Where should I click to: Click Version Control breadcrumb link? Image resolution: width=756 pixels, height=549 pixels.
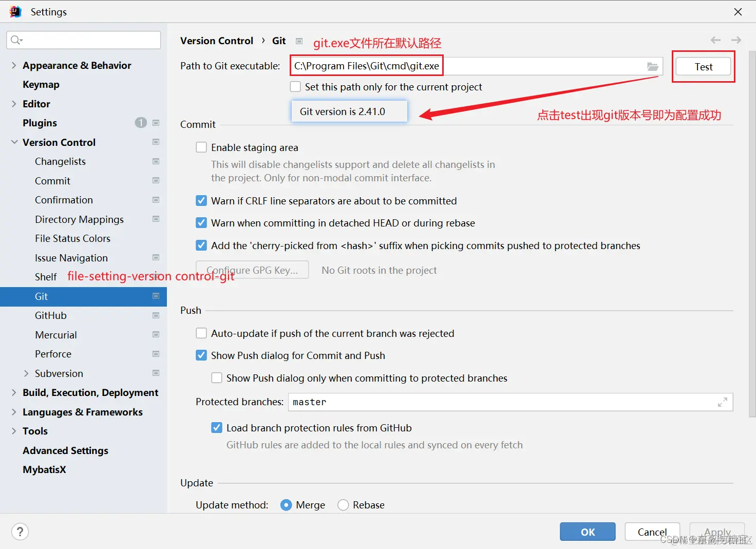click(217, 41)
